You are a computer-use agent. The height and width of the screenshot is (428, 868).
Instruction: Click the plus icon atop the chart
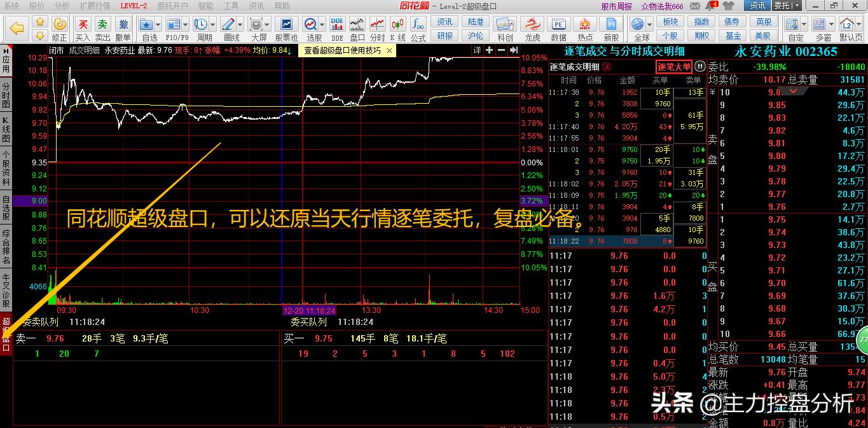(x=489, y=50)
